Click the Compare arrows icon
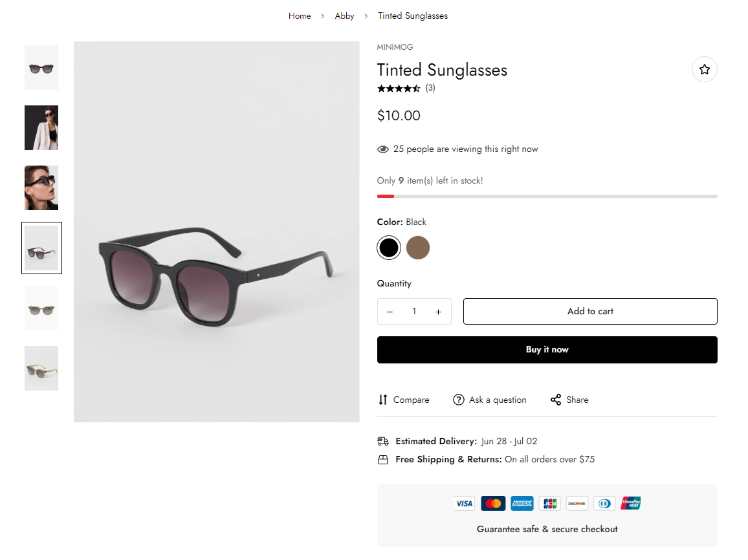 point(383,400)
